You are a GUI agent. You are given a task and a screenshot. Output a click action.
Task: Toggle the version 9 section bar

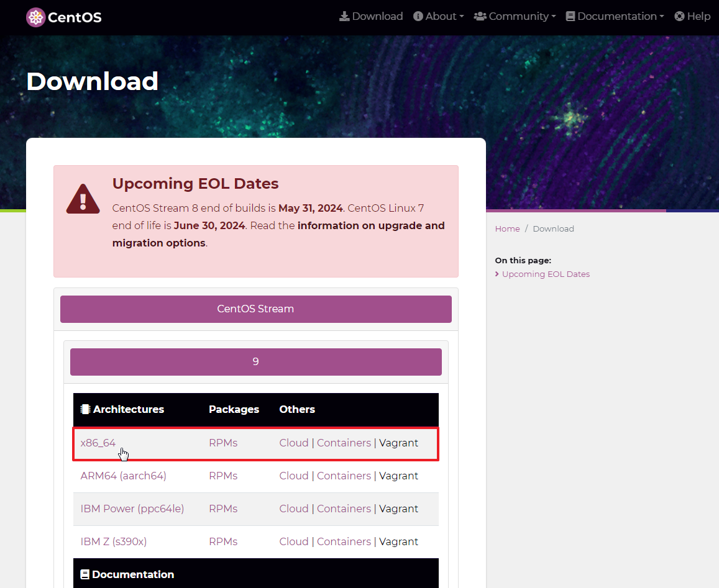pyautogui.click(x=256, y=361)
